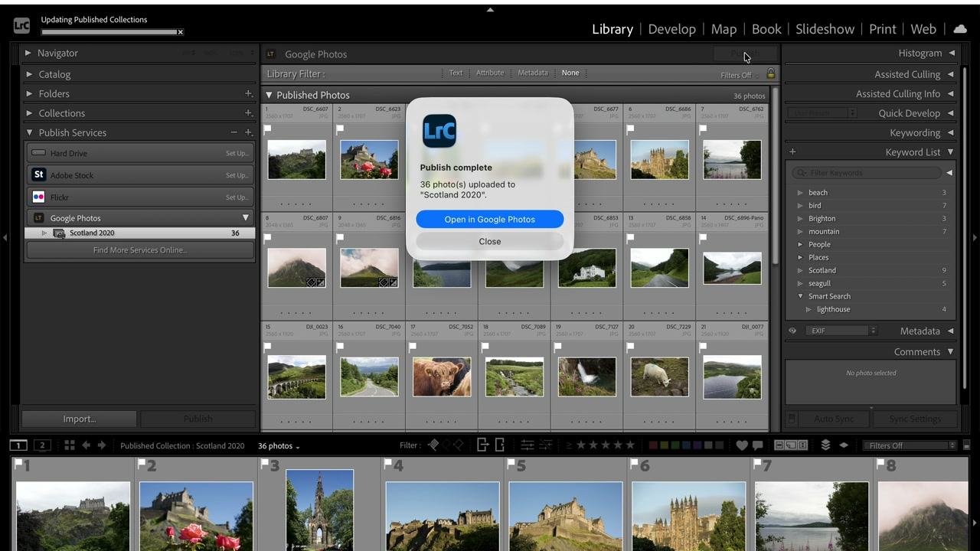Toggle flag on photo DSC_6762
980x551 pixels.
[x=703, y=129]
